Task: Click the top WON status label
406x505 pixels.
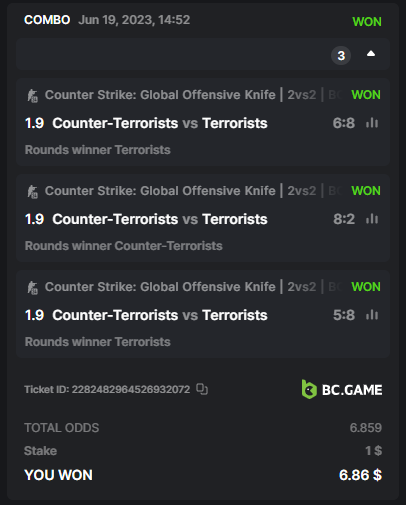Action: coord(367,22)
